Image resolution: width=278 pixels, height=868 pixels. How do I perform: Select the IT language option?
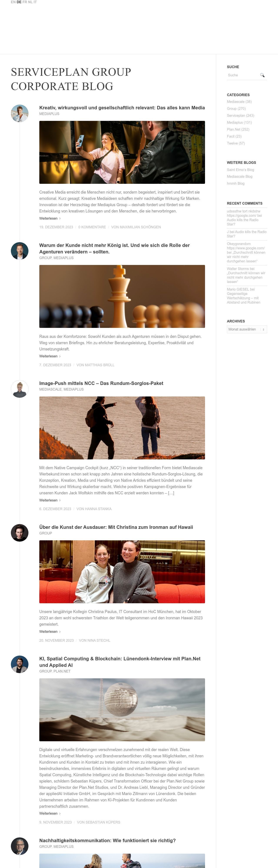coord(35,2)
